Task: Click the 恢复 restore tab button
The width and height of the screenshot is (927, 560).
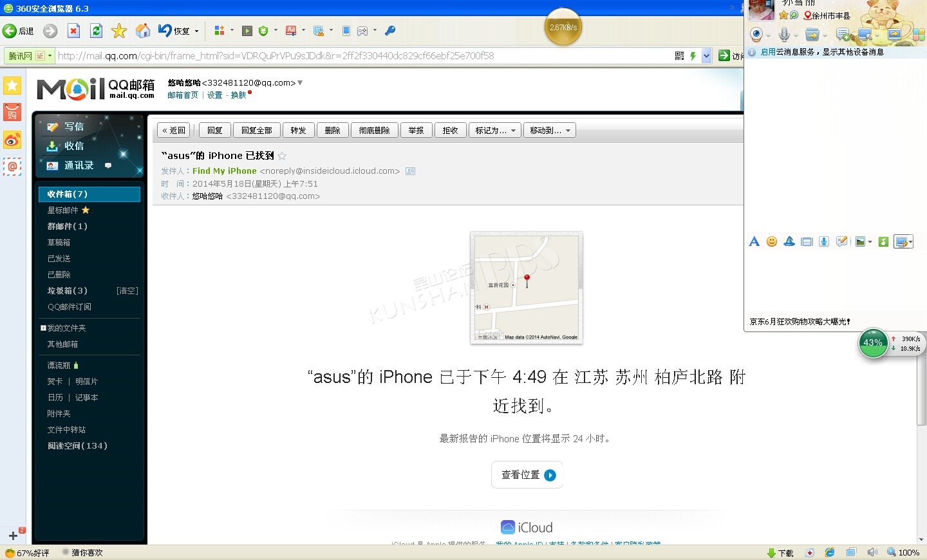Action: [174, 31]
